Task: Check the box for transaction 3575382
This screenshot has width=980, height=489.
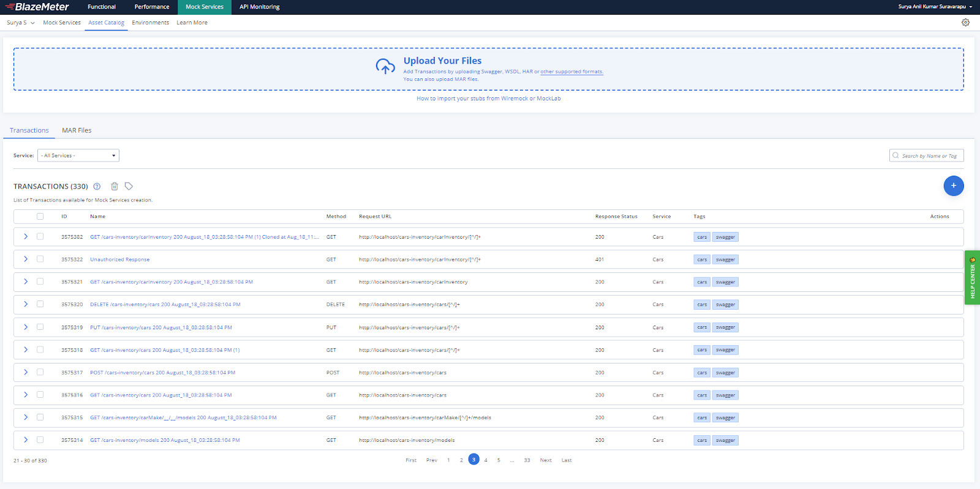Action: [40, 236]
